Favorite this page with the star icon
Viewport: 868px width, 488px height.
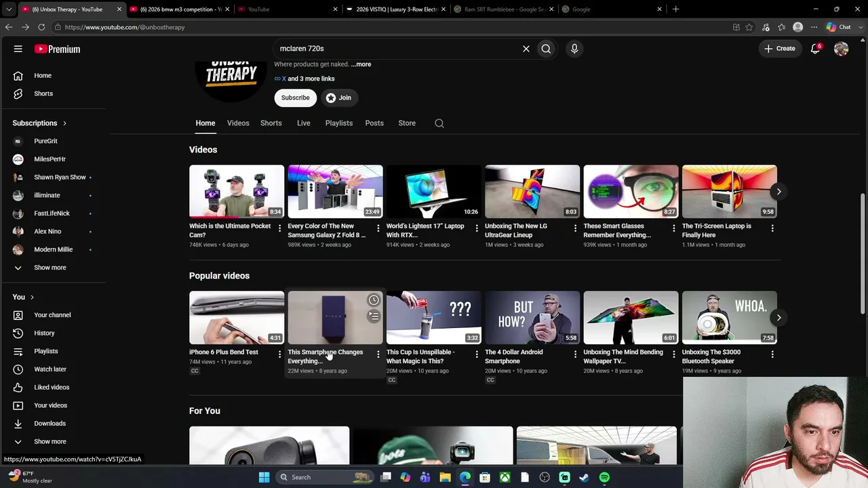tap(749, 27)
